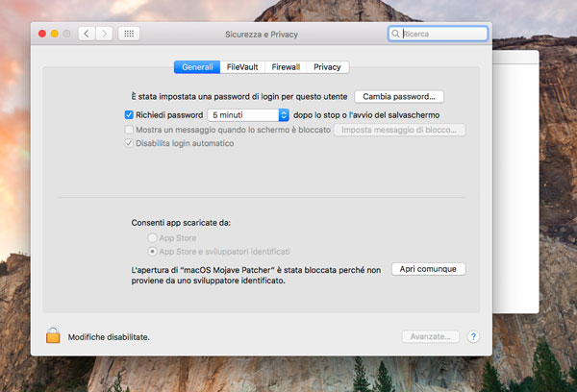The image size is (577, 392).
Task: Open the 5 minuti delay dropdown
Action: (248, 115)
